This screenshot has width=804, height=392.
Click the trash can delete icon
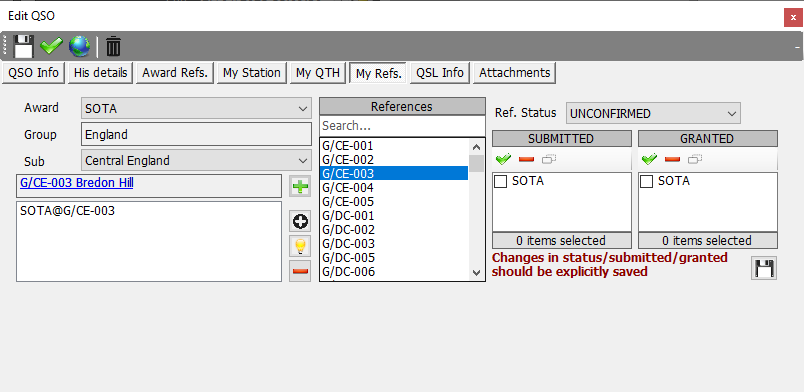(113, 47)
